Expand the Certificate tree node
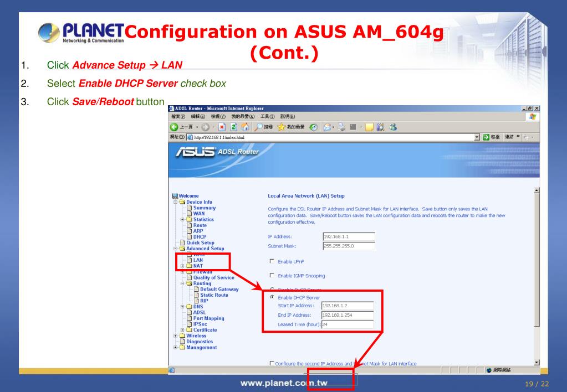 tap(182, 330)
